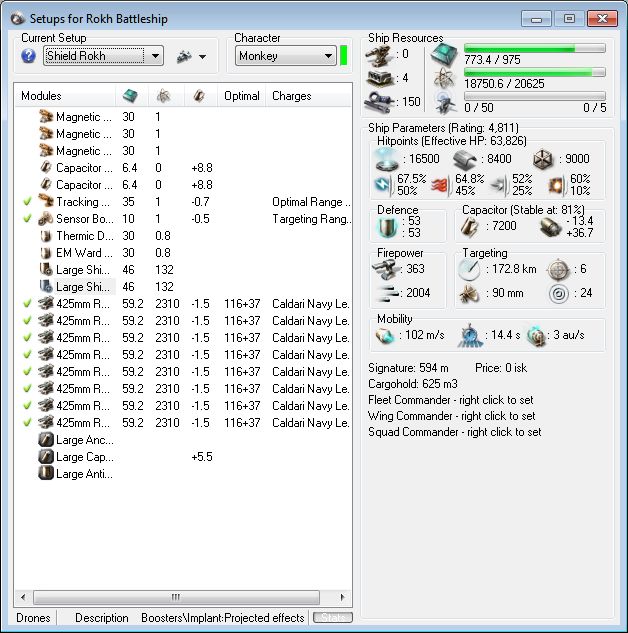Screen dimensions: 628x633
Task: Click the launcher hardpoints icon showing 4
Action: pos(379,78)
